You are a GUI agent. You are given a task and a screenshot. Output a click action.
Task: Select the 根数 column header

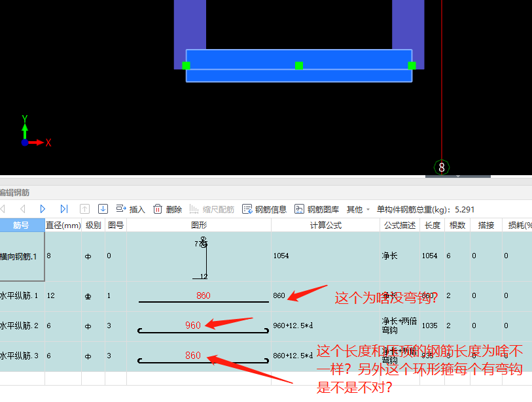457,225
